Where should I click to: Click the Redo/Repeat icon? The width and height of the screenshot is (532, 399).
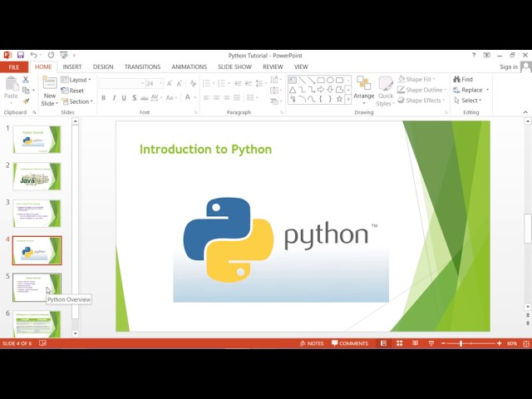click(51, 55)
